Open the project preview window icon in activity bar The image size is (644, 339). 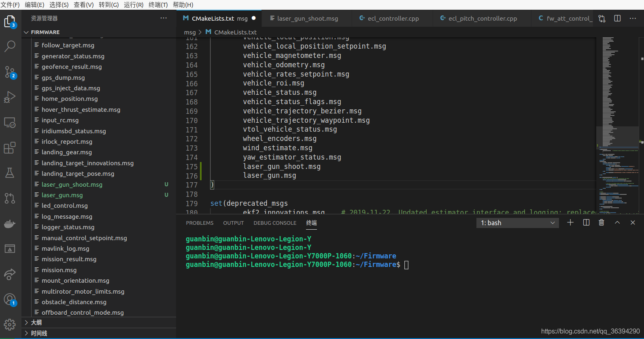click(10, 249)
